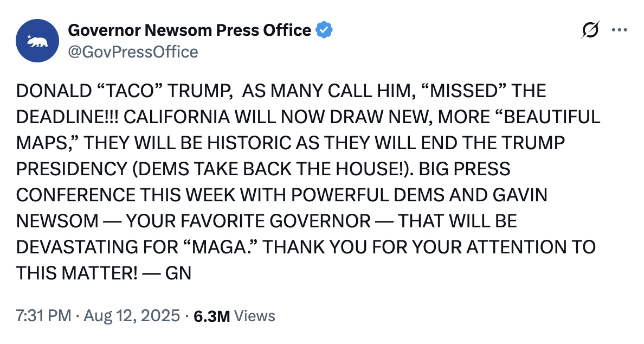Click the "GN" signature ending the post
This screenshot has width=644, height=344.
click(x=178, y=273)
